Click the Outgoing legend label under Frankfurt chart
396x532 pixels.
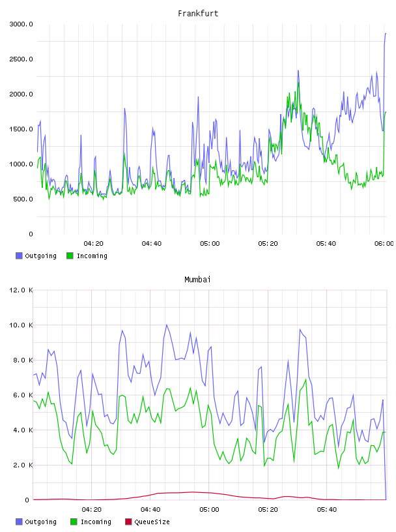pyautogui.click(x=40, y=256)
